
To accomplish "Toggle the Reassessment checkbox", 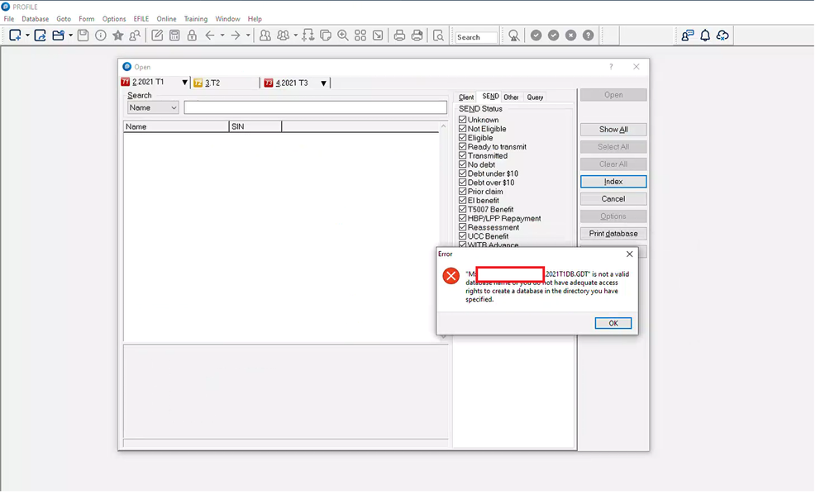I will tap(462, 226).
